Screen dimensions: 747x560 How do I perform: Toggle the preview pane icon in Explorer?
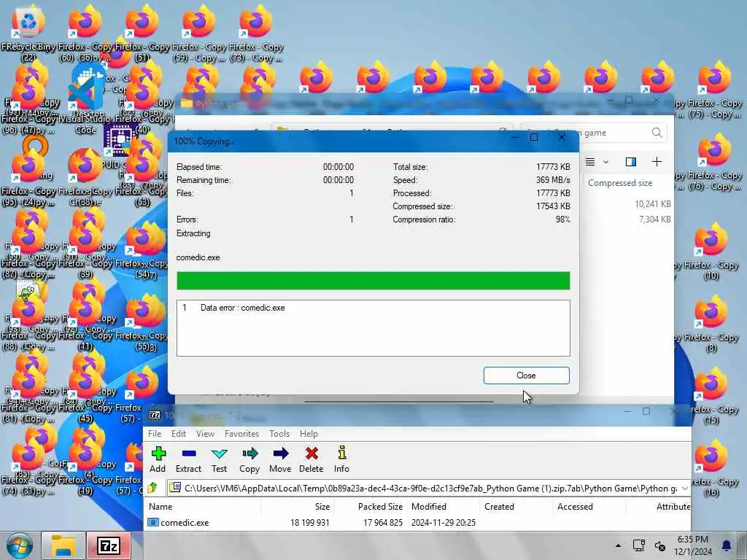631,162
